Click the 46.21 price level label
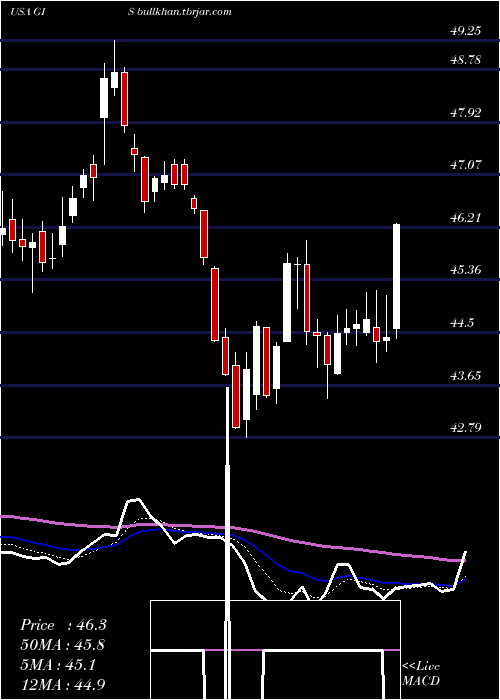This screenshot has width=500, height=700. [x=466, y=218]
